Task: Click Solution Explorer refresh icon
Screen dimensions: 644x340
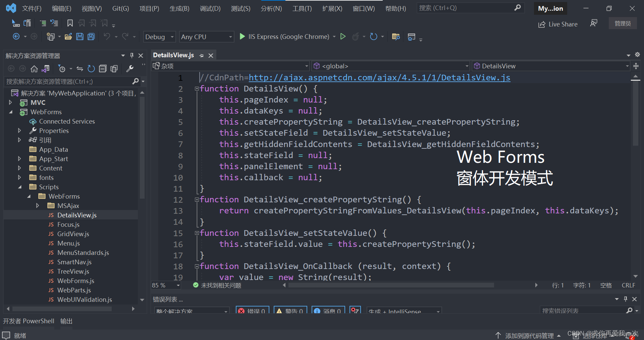Action: click(91, 69)
